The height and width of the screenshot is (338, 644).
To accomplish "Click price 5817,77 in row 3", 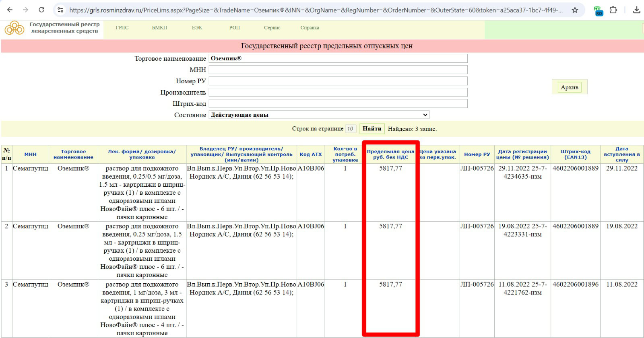I will pos(390,284).
